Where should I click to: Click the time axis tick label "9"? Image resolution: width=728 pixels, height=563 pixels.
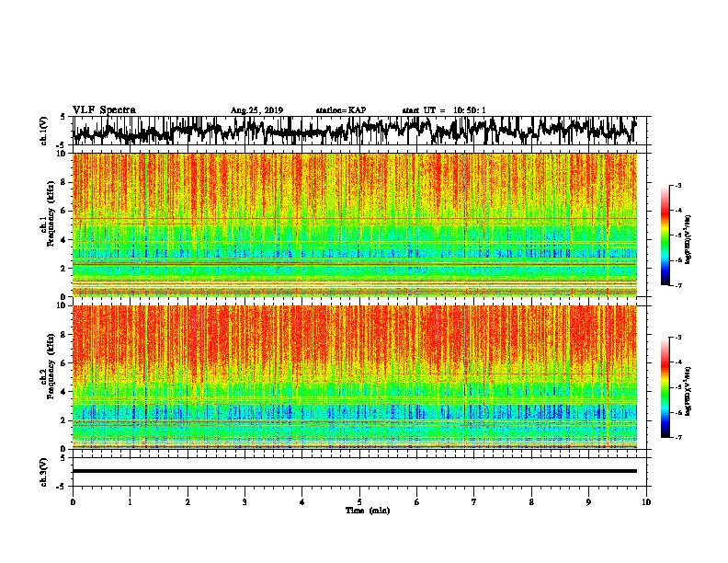(588, 502)
